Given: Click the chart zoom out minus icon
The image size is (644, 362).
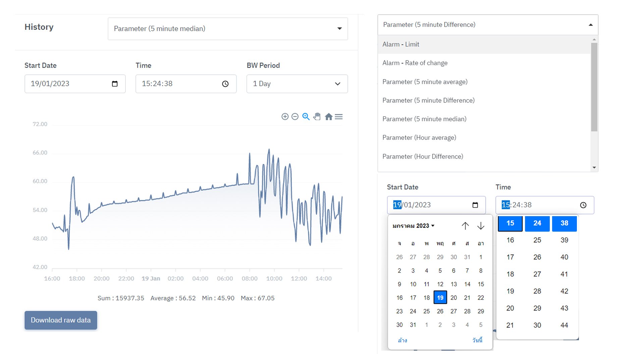Looking at the screenshot, I should tap(295, 117).
